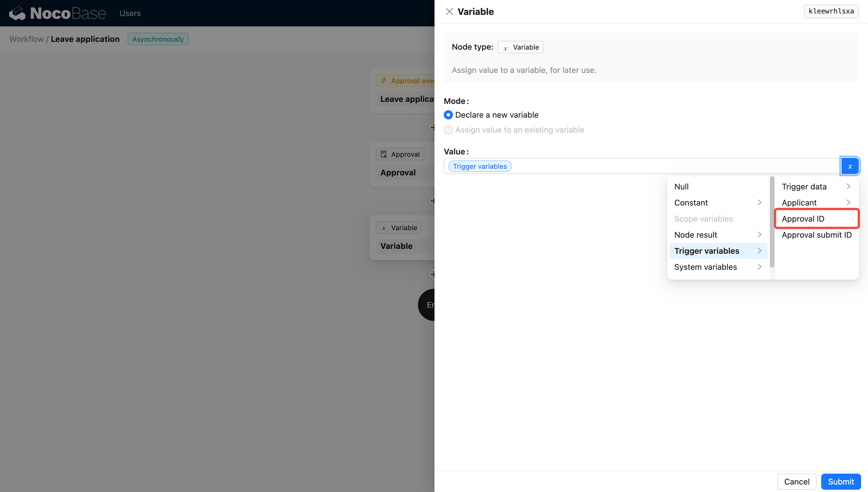Click the Node type Variable tag
Image resolution: width=868 pixels, height=492 pixels.
(x=520, y=47)
